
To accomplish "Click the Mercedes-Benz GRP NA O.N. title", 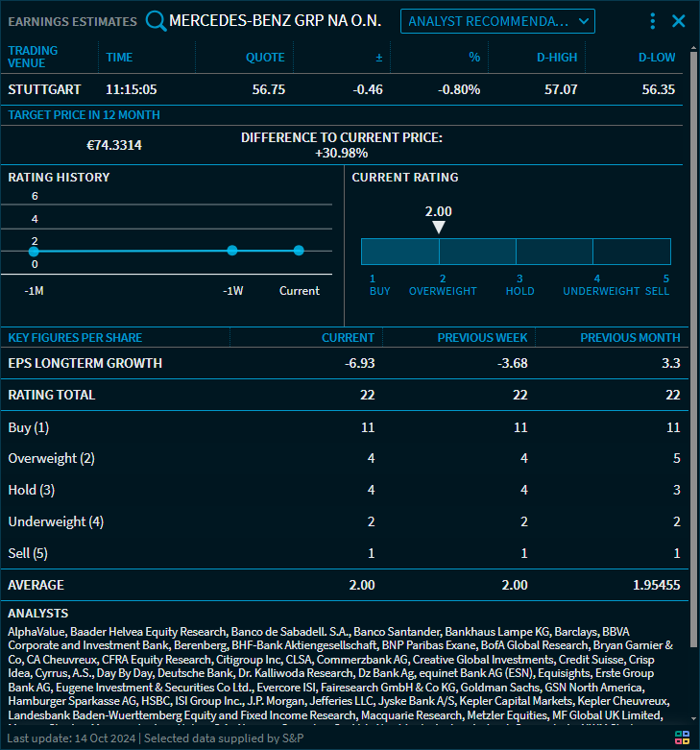I will click(275, 21).
